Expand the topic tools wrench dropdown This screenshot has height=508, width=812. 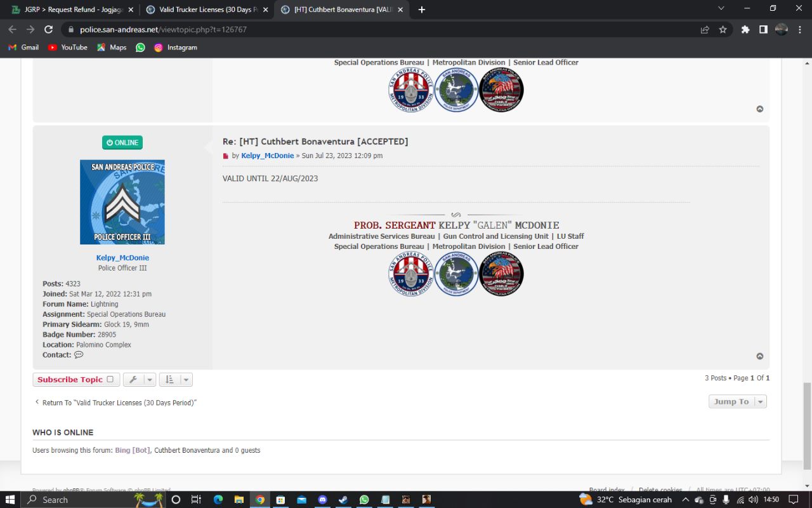tap(139, 380)
